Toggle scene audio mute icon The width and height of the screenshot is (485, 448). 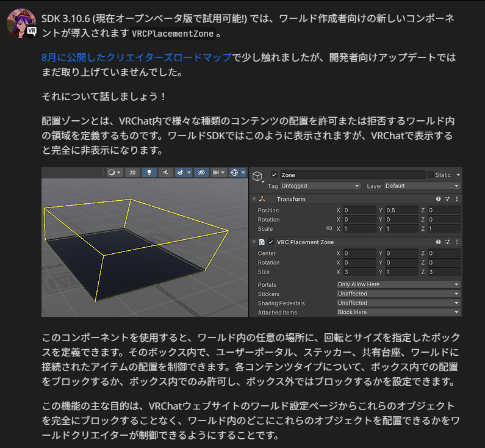(x=166, y=172)
